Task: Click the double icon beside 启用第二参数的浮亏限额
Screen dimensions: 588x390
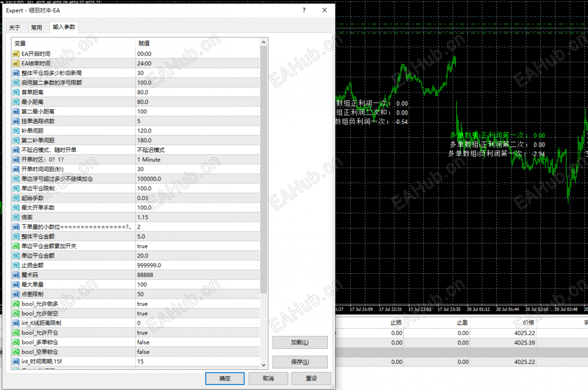Action: [16, 82]
